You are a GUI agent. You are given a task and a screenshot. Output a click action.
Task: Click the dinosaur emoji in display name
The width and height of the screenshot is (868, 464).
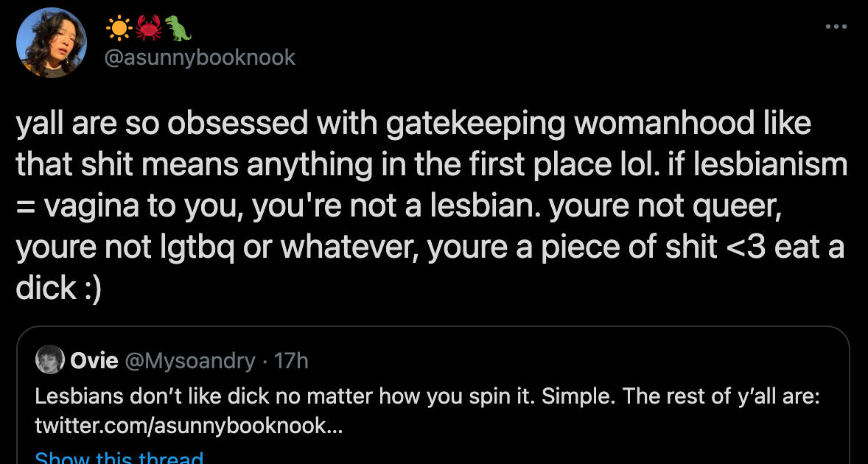click(178, 29)
